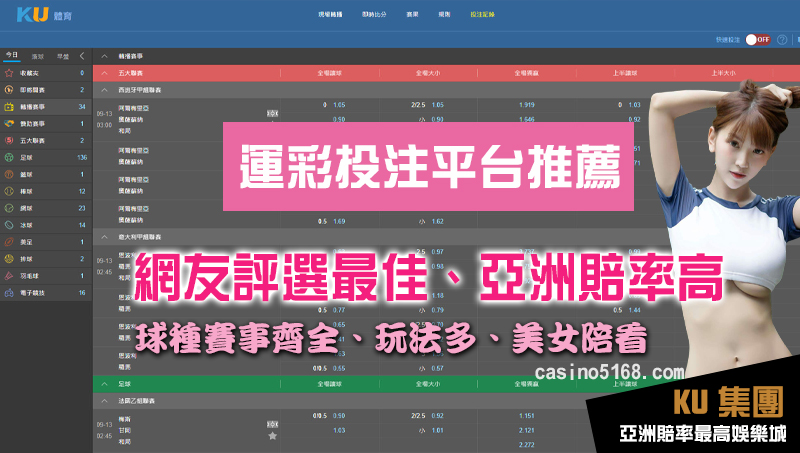Bet on French match odds 1.151

(x=527, y=416)
